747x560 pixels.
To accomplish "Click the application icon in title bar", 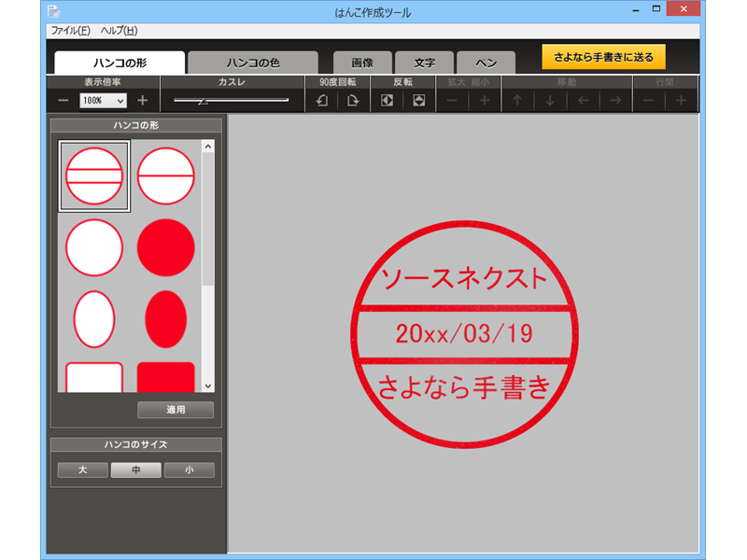I will 54,11.
